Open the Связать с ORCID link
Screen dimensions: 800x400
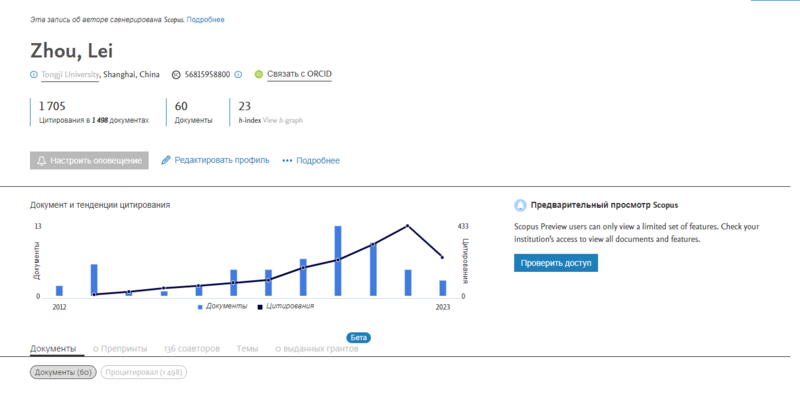[x=299, y=74]
